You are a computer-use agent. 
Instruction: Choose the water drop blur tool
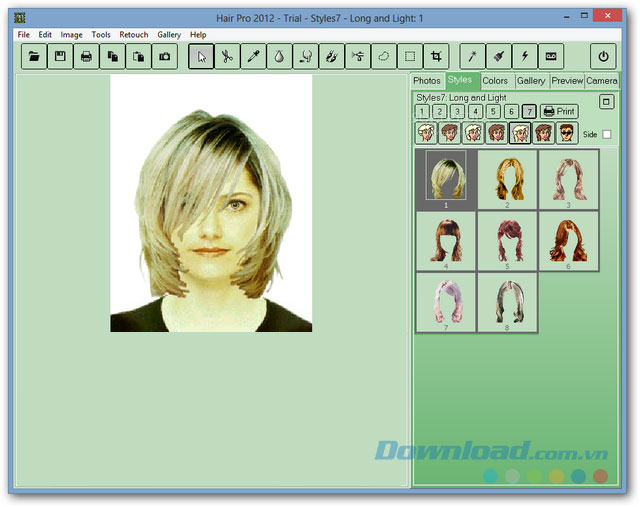pos(279,56)
